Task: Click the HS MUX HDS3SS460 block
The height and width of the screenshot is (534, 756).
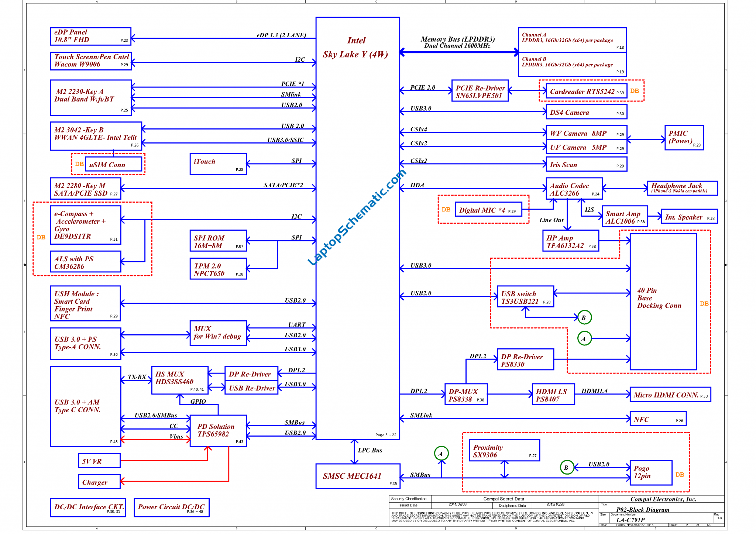Action: 180,380
